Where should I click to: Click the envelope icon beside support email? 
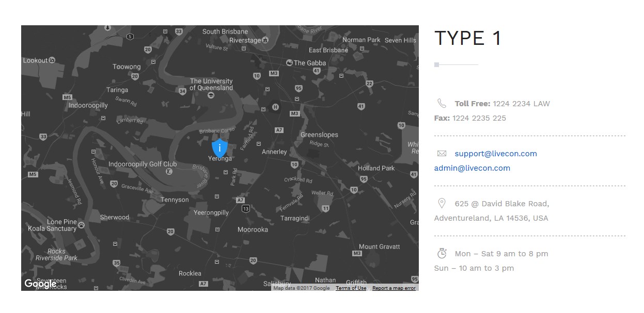442,154
